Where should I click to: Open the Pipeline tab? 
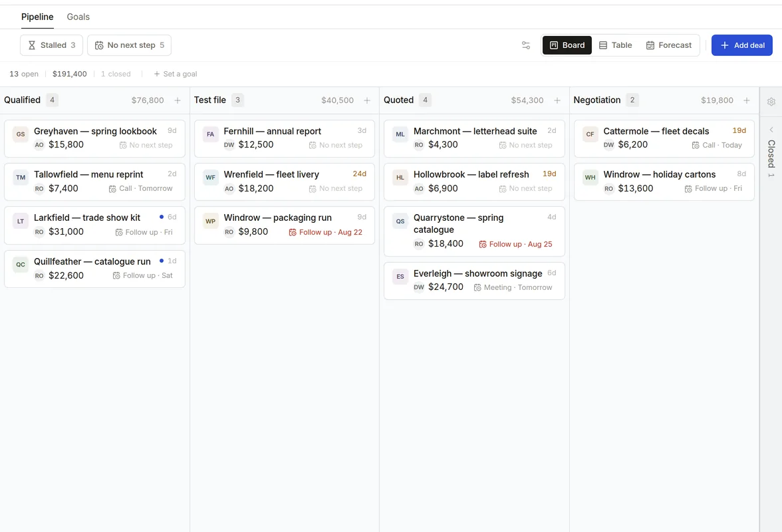[x=37, y=17]
